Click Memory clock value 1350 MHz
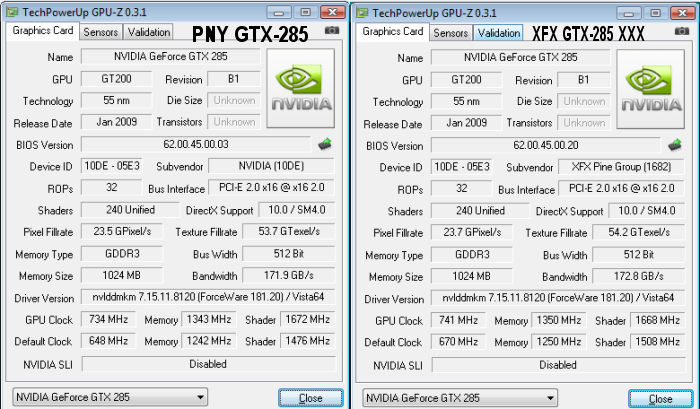 (x=558, y=320)
